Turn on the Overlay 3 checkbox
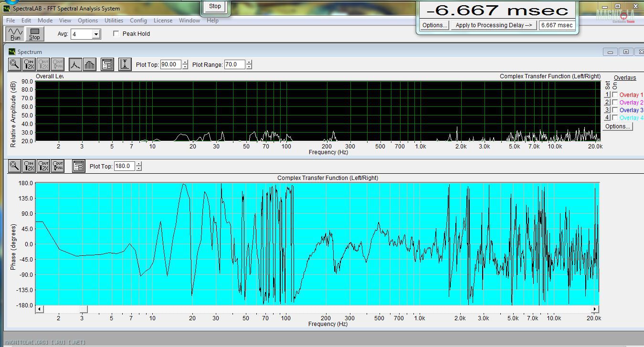Viewport: 644px width, 347px height. [615, 110]
